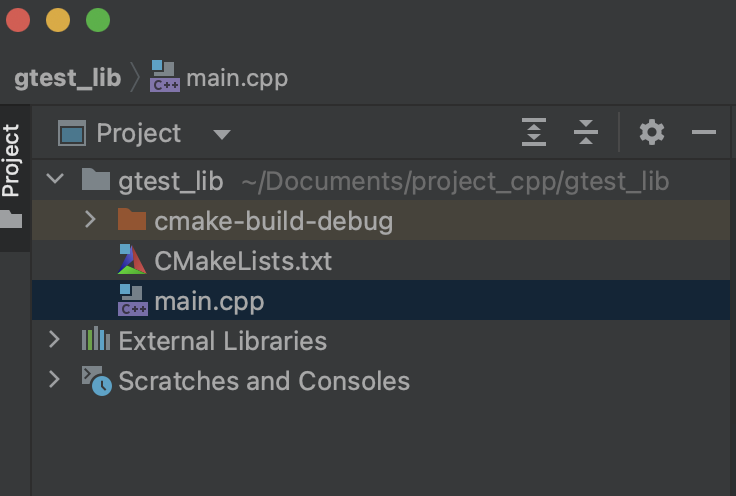
Task: Click the External Libraries bars icon
Action: click(x=96, y=339)
